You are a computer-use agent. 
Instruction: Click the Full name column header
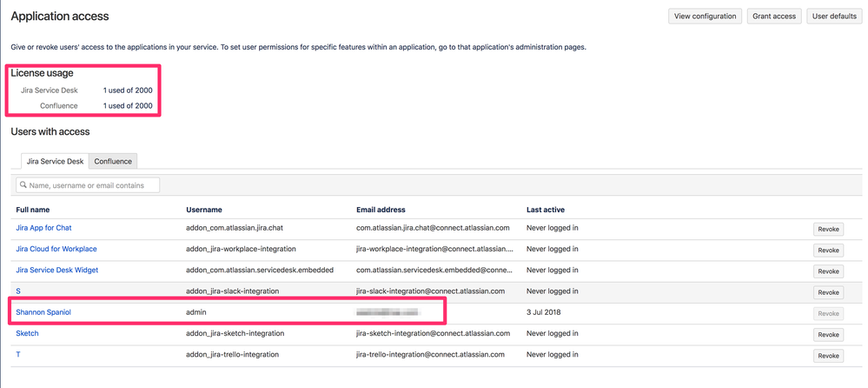[33, 210]
